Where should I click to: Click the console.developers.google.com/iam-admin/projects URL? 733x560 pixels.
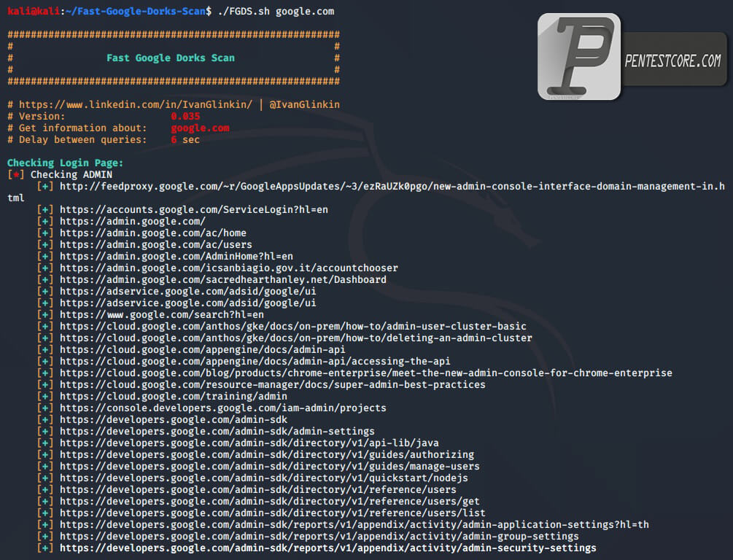point(223,408)
